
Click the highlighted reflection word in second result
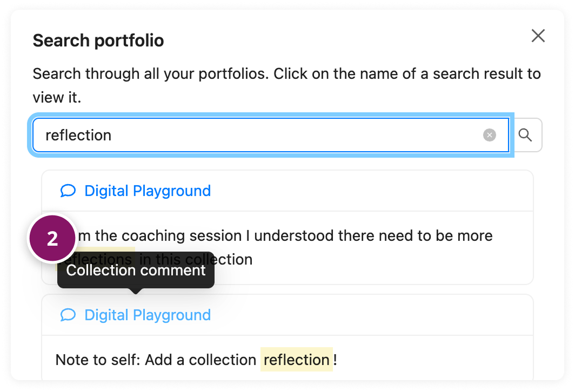coord(297,360)
